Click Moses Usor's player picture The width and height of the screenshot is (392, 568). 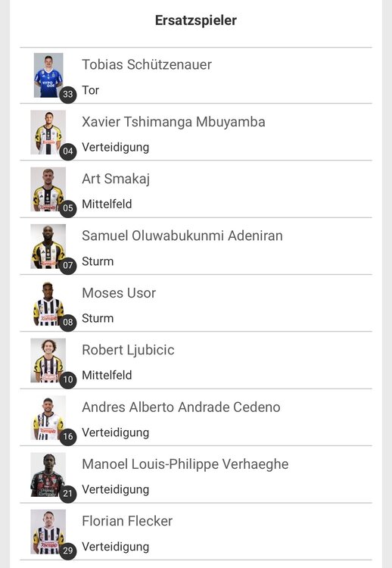(x=48, y=303)
